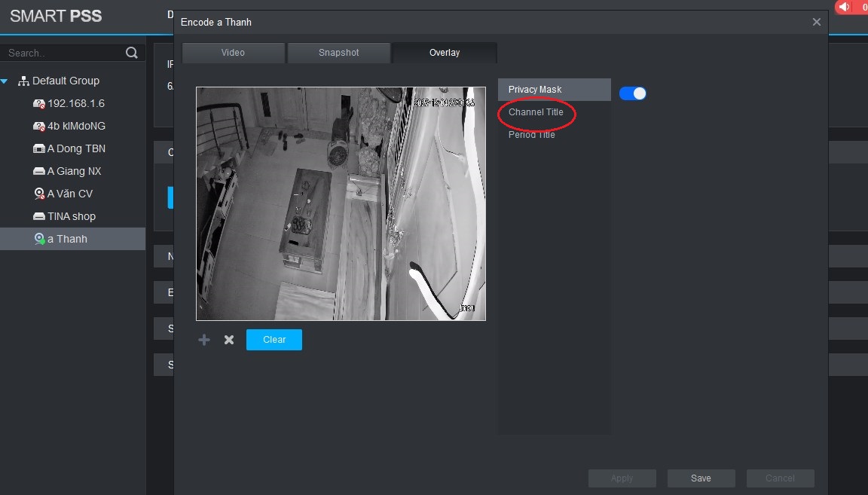This screenshot has width=868, height=495.
Task: Click the add mask plus icon
Action: coord(204,340)
